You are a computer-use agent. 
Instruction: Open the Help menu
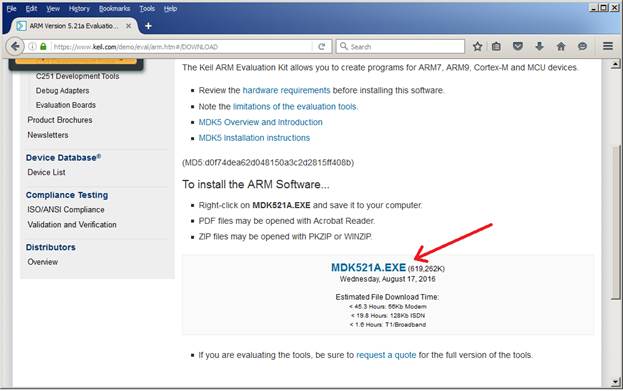tap(170, 8)
